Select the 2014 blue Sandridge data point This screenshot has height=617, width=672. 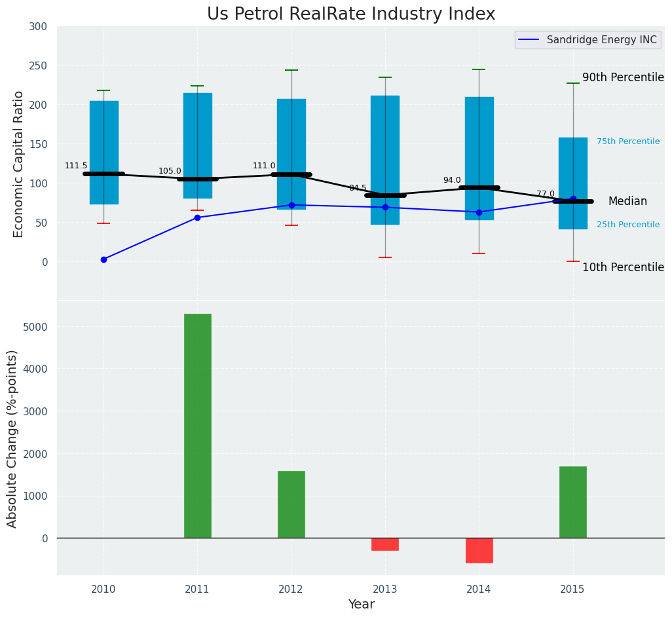coord(479,212)
